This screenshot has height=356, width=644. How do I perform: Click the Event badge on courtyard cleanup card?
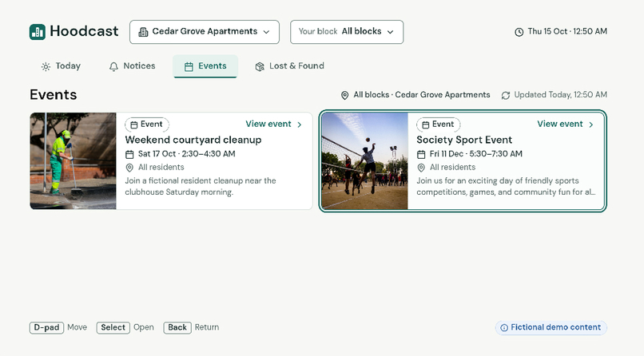147,125
